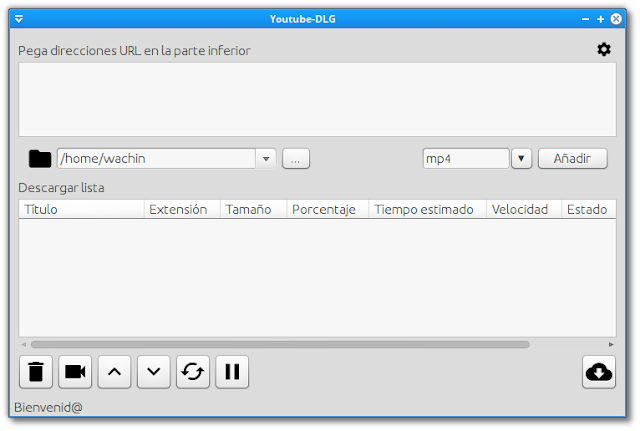The image size is (640, 431).
Task: Click the Tiempo estimado column header
Action: tap(427, 209)
